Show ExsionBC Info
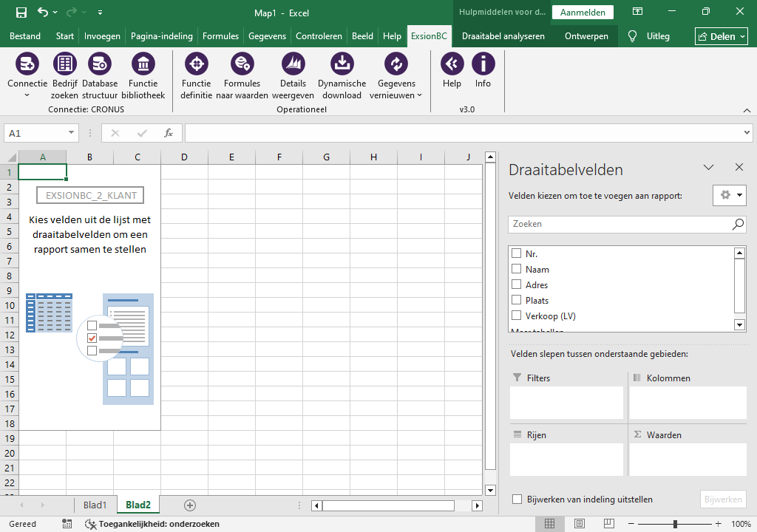The height and width of the screenshot is (532, 757). pyautogui.click(x=483, y=64)
